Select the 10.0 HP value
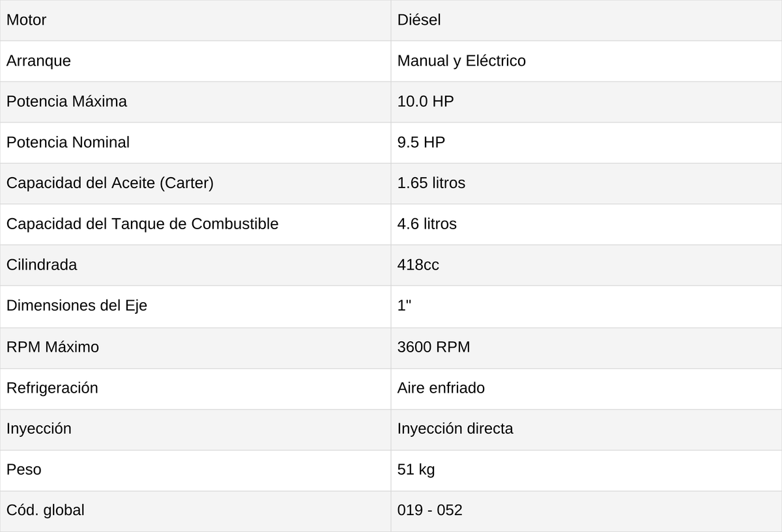The height and width of the screenshot is (532, 782). pyautogui.click(x=426, y=102)
